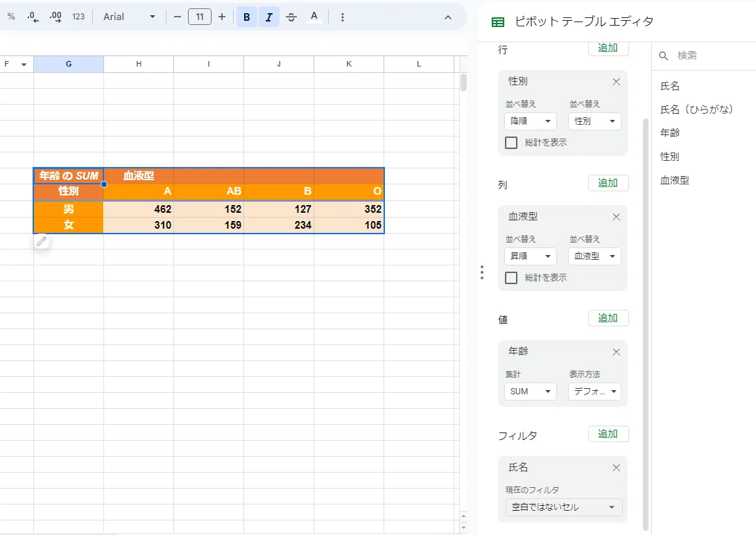The height and width of the screenshot is (535, 756).
Task: Click the font size 11 field
Action: pos(200,17)
